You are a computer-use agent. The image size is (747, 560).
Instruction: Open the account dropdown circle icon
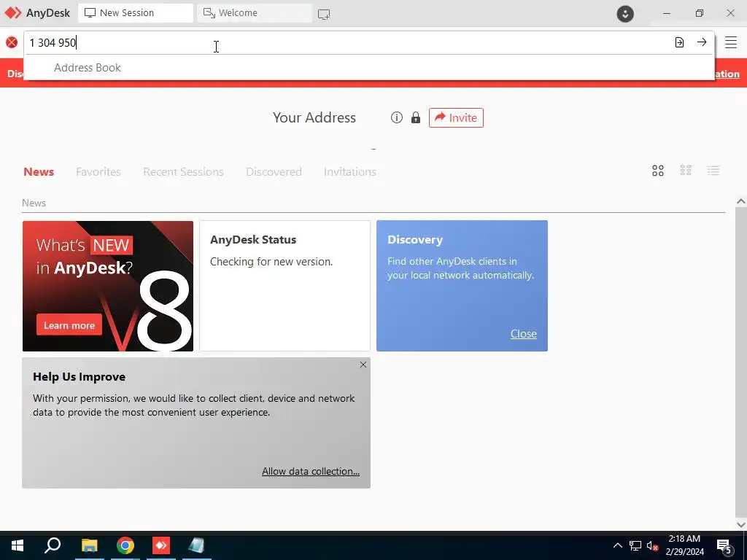pos(625,13)
